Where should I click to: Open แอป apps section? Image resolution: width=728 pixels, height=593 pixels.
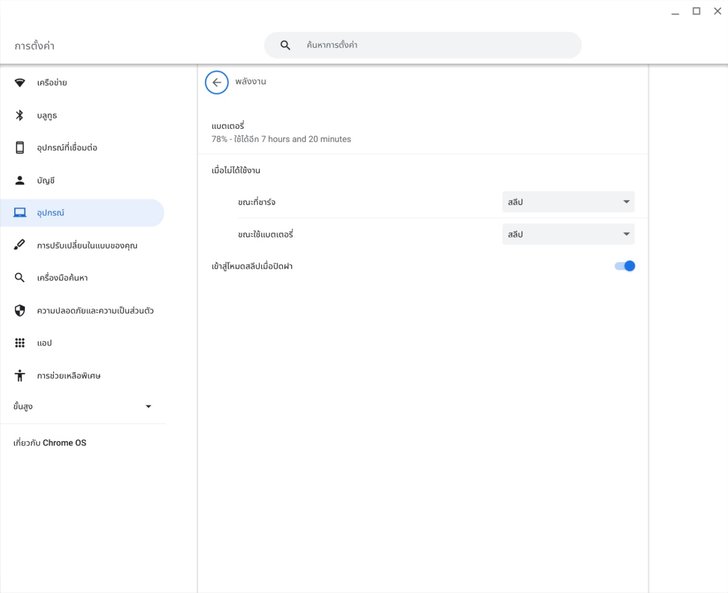pos(82,343)
